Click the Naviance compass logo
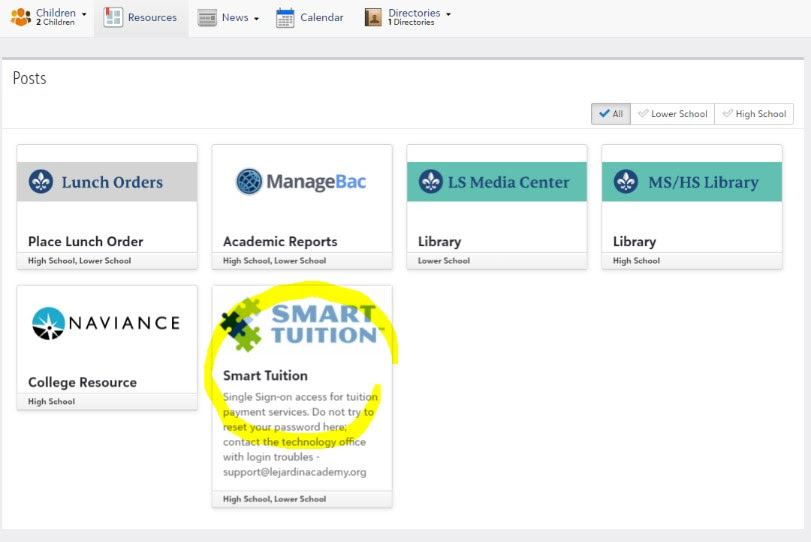 (x=48, y=323)
